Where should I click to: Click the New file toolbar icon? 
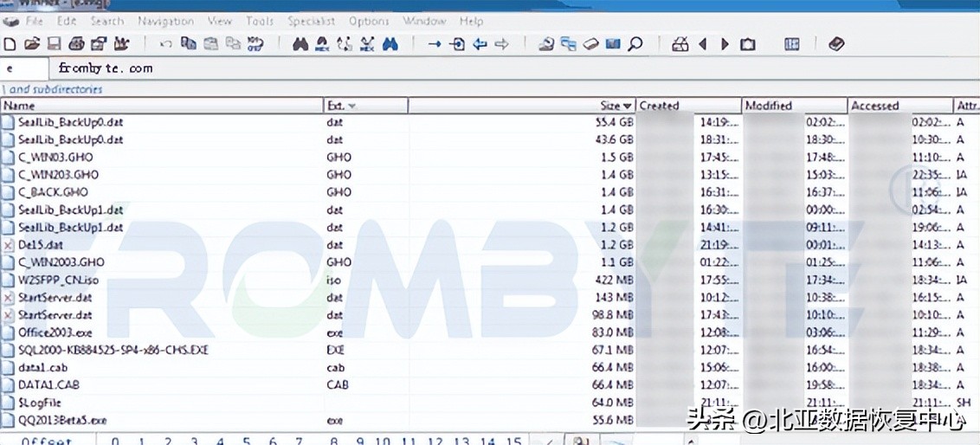[10, 44]
